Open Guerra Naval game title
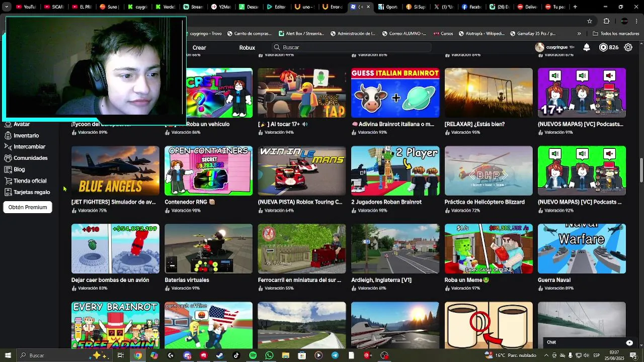This screenshot has height=362, width=644. point(554,280)
